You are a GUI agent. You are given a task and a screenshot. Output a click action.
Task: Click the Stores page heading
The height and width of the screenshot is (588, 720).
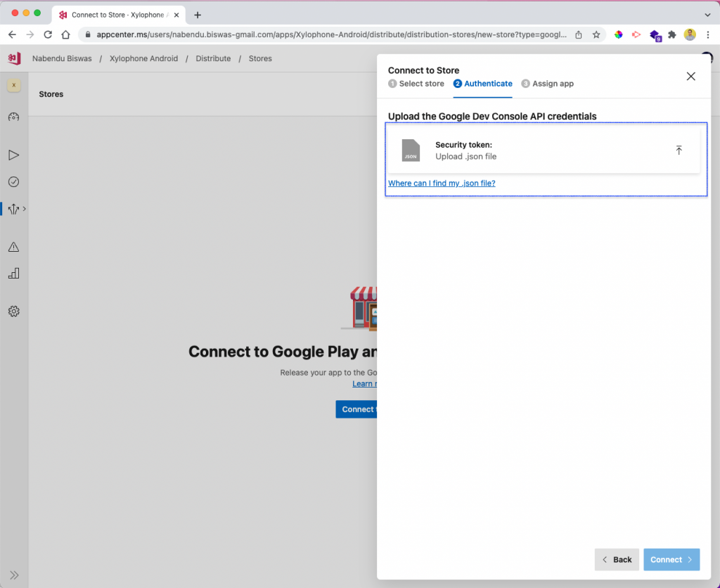[51, 94]
